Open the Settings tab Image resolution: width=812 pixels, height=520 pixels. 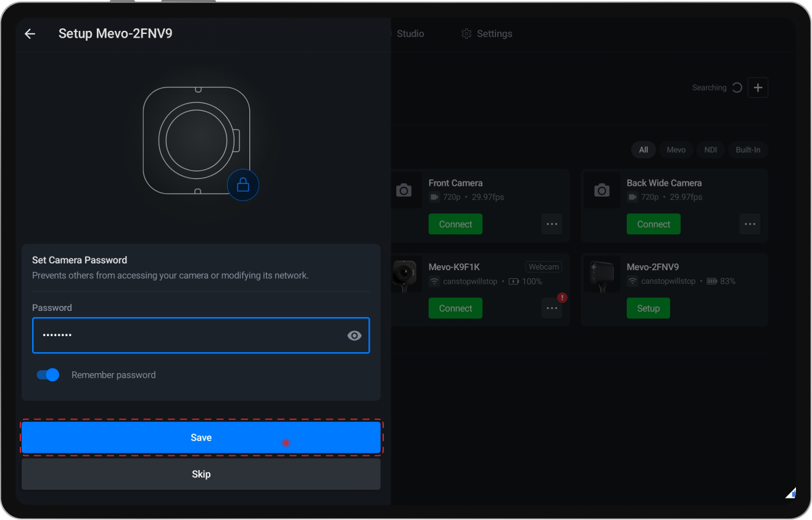click(487, 34)
